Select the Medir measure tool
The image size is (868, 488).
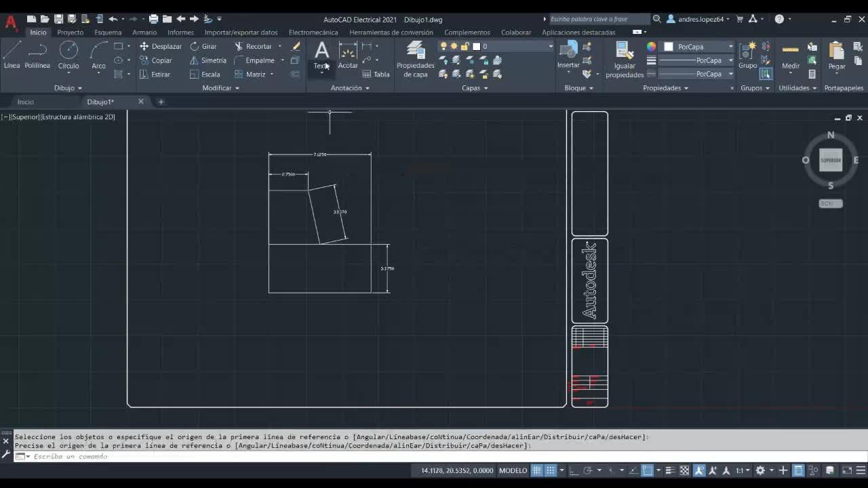pyautogui.click(x=791, y=55)
